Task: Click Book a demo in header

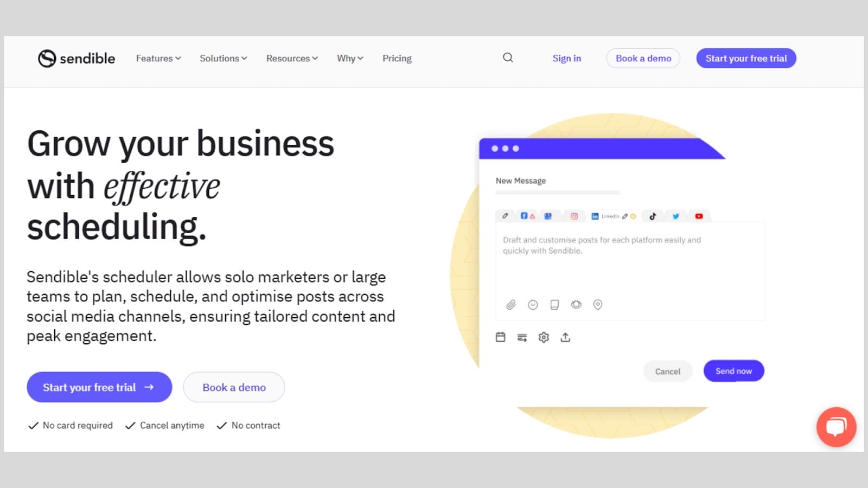Action: [x=643, y=58]
